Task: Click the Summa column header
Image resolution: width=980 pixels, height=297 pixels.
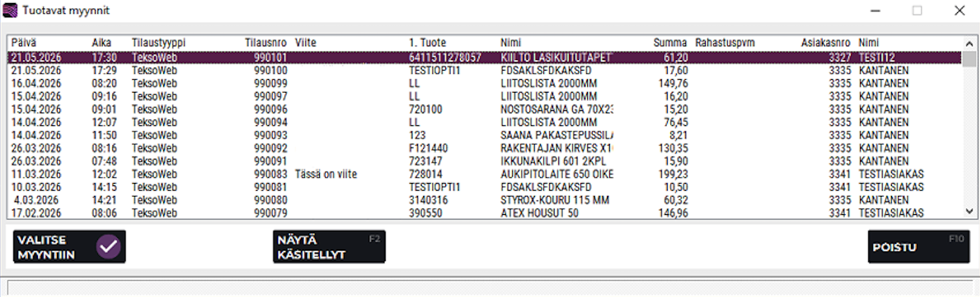Action: (671, 43)
